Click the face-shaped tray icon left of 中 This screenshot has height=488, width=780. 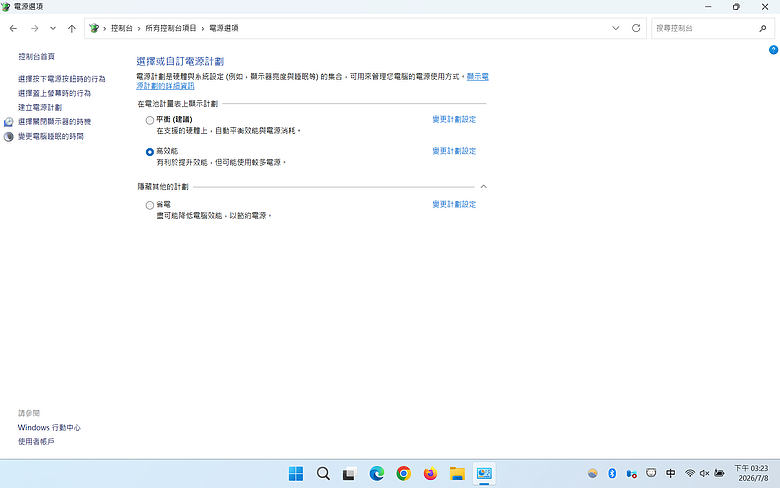coord(651,473)
